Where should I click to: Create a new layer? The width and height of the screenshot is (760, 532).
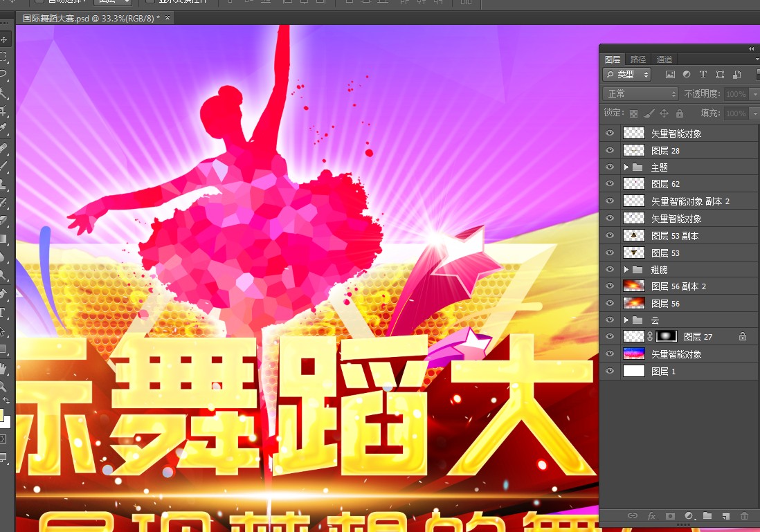725,516
